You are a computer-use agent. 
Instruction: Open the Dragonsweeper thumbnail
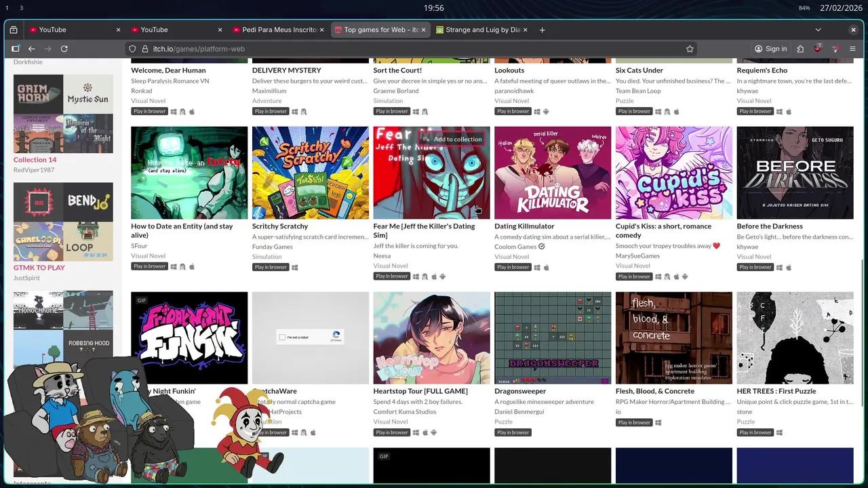[553, 338]
